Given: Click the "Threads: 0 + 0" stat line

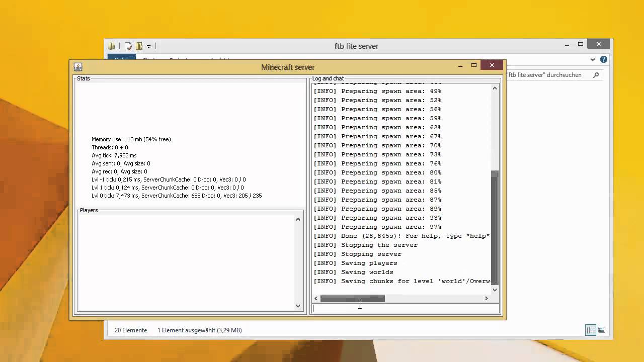Looking at the screenshot, I should pyautogui.click(x=110, y=147).
